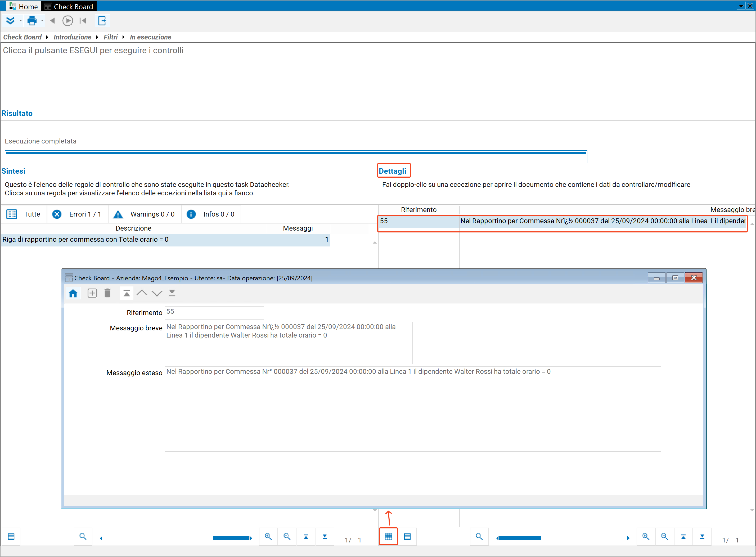Switch to the Home tab

tap(24, 6)
